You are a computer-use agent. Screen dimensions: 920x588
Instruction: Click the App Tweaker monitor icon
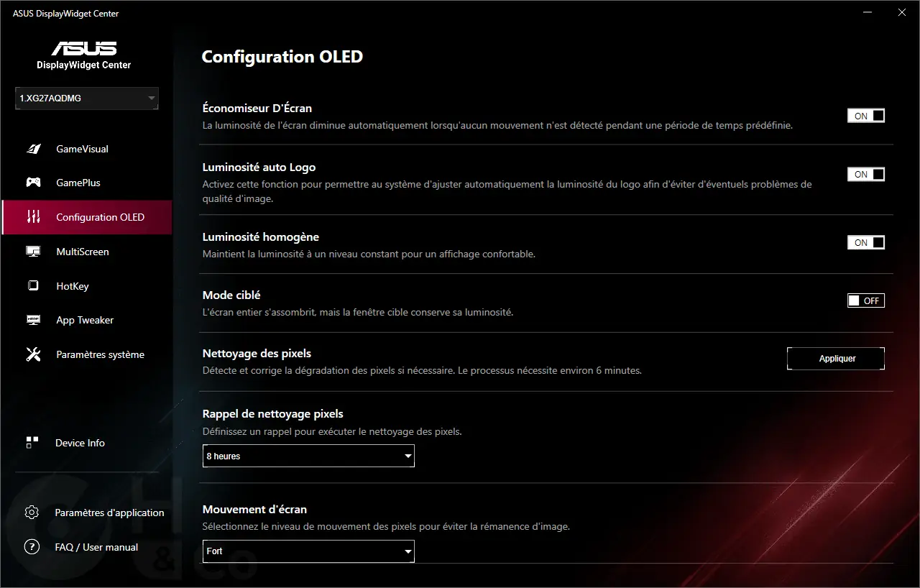pos(33,320)
